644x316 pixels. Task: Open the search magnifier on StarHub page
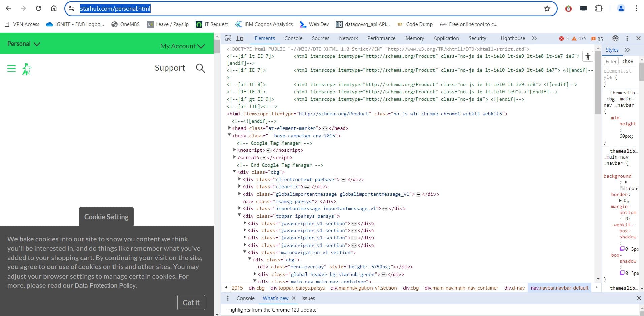(x=200, y=68)
